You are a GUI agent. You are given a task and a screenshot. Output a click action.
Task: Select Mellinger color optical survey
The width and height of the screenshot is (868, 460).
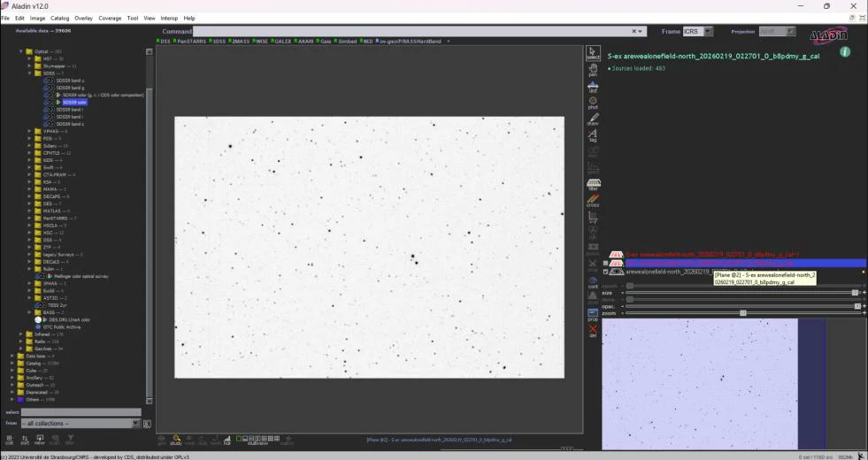tap(81, 276)
